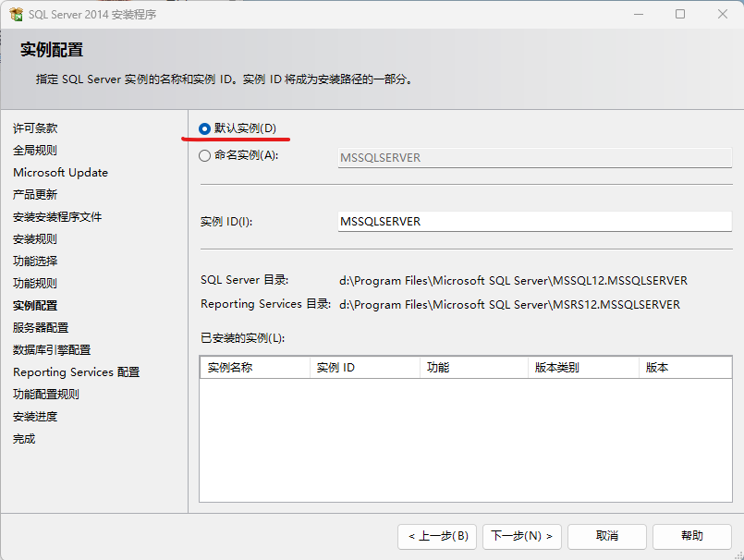Click the MSRS12.MSSQLSERVER Reporting Services path

tap(509, 305)
